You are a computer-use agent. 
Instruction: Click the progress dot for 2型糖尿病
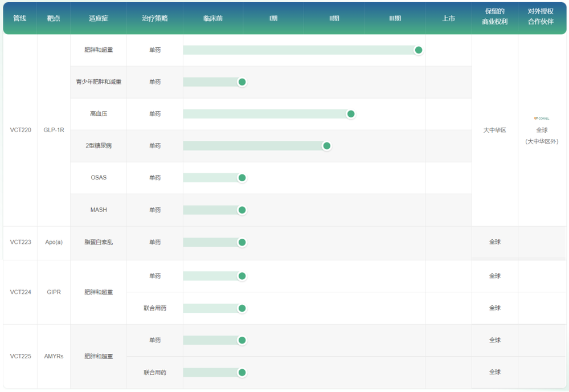coord(326,146)
